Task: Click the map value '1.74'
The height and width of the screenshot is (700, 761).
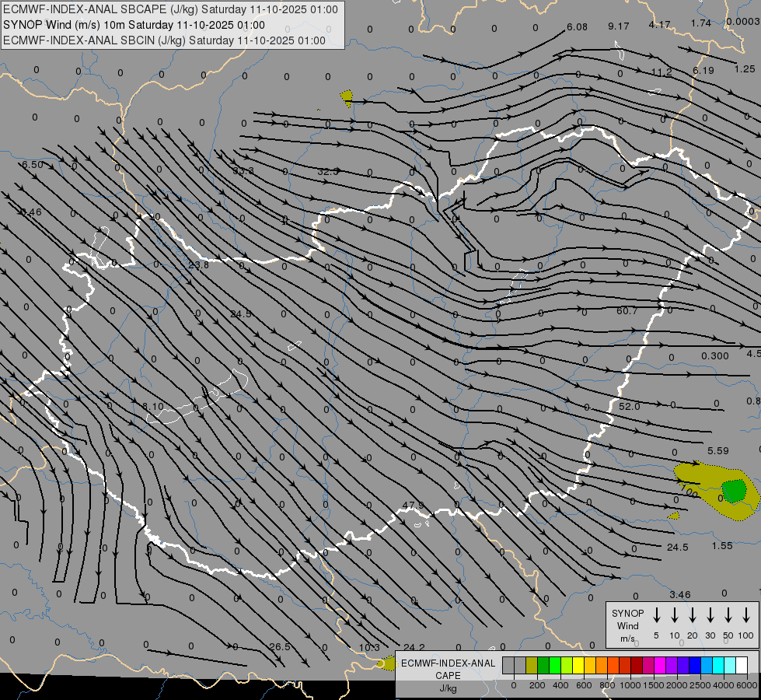Action: click(701, 23)
